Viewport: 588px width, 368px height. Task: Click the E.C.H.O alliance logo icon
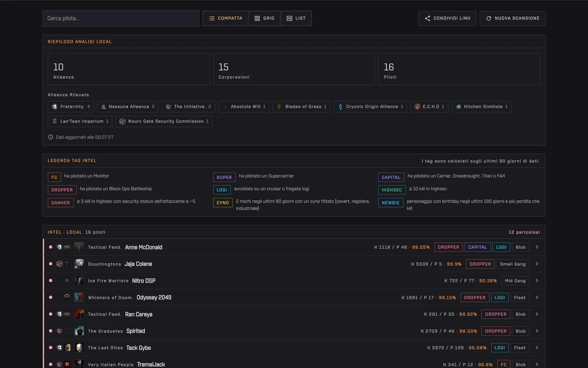click(417, 107)
